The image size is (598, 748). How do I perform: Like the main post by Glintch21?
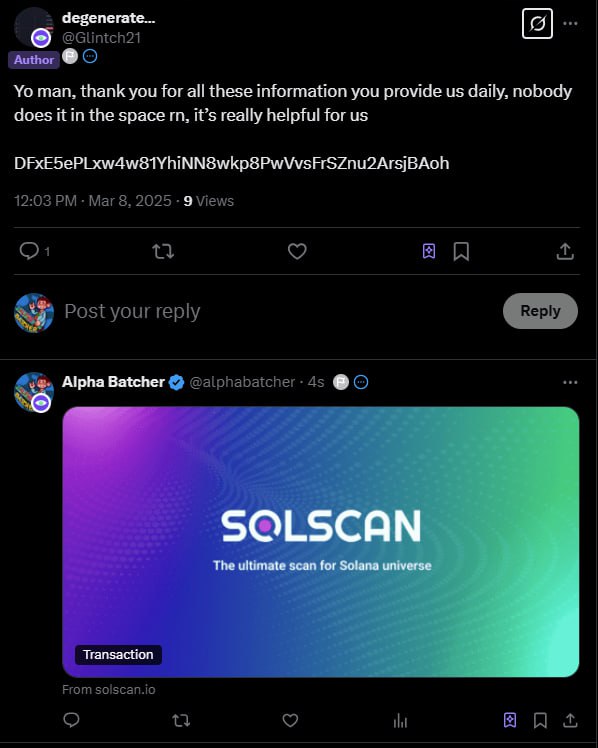(297, 251)
